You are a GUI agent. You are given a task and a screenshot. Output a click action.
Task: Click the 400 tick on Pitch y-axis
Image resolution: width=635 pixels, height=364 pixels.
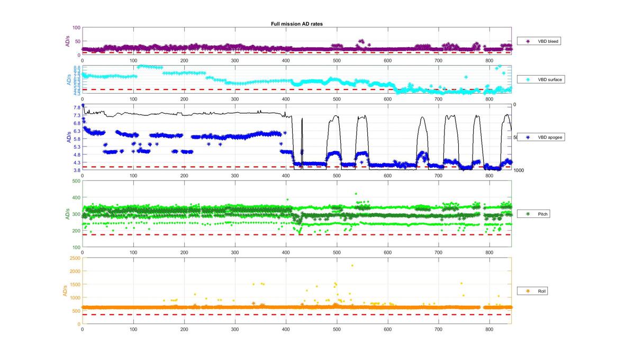coord(76,198)
